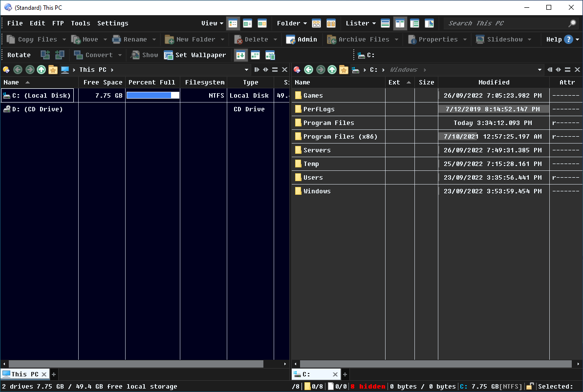Open the File menu
Image resolution: width=583 pixels, height=392 pixels.
click(x=15, y=23)
